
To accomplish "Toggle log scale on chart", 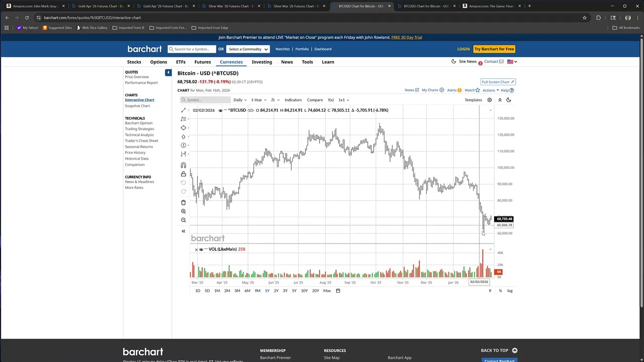I will (x=510, y=291).
